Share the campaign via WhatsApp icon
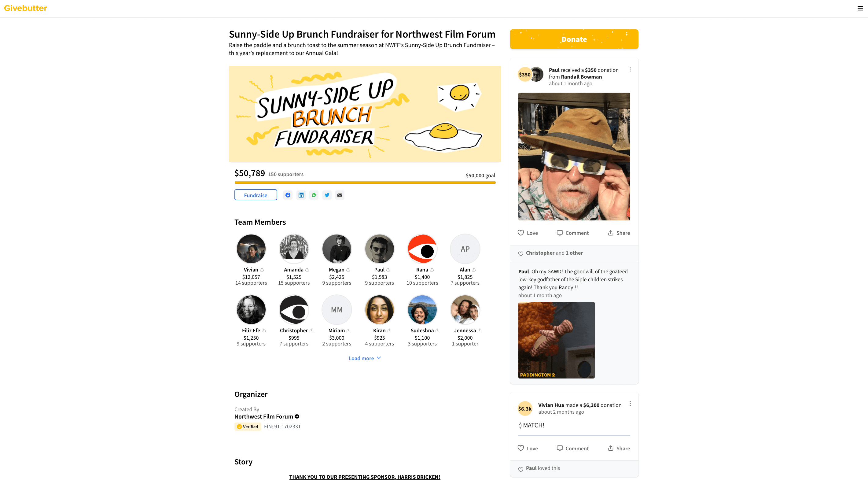 click(314, 195)
